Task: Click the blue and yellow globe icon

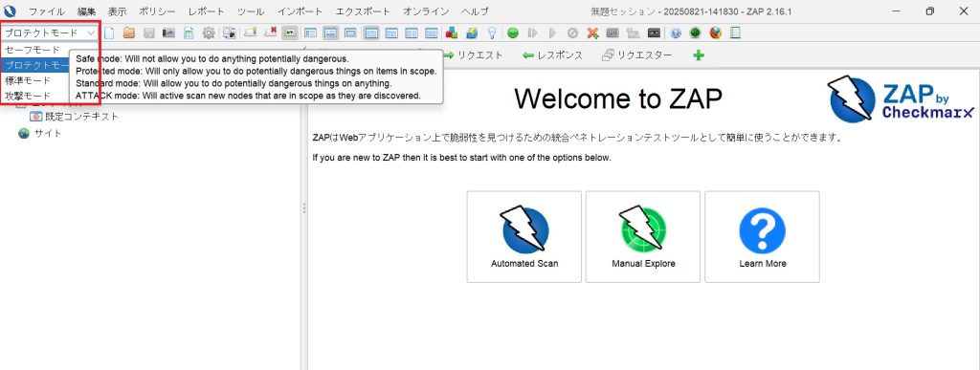Action: (472, 33)
